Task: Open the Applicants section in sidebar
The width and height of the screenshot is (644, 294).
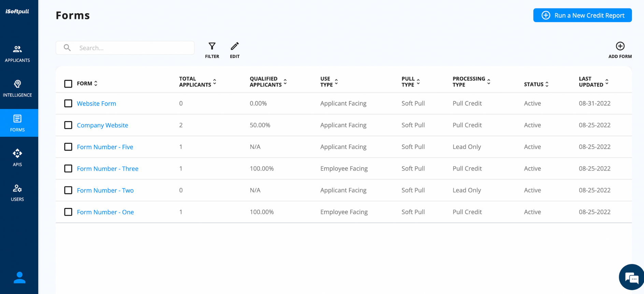Action: tap(17, 54)
